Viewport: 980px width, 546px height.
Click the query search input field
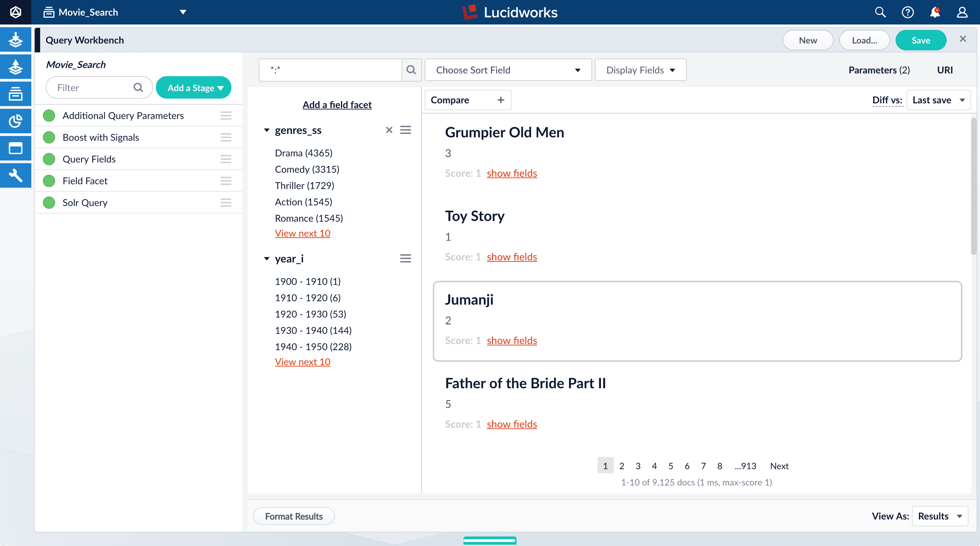point(330,70)
